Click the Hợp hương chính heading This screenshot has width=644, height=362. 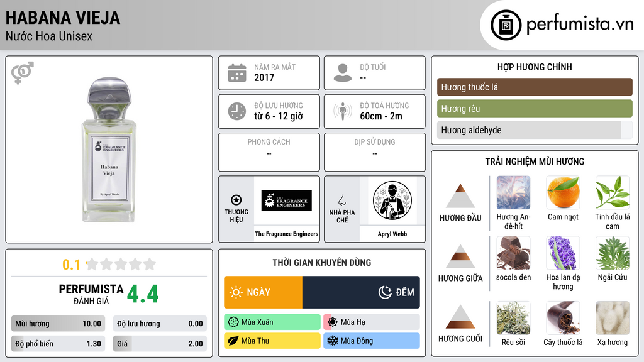535,67
